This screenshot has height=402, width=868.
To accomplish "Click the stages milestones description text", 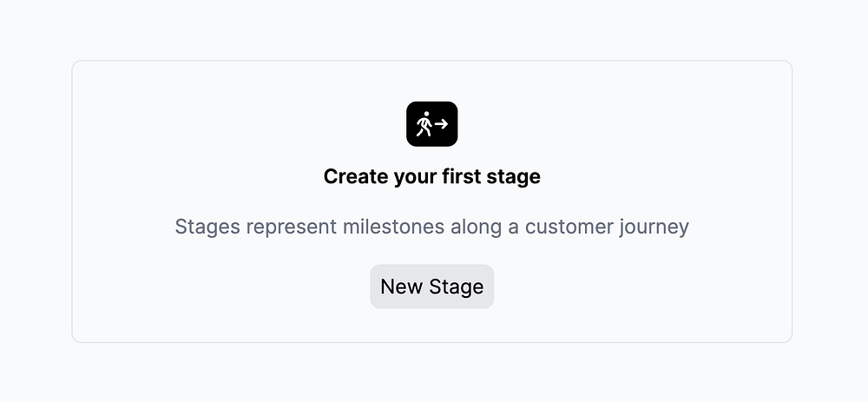I will 431,227.
